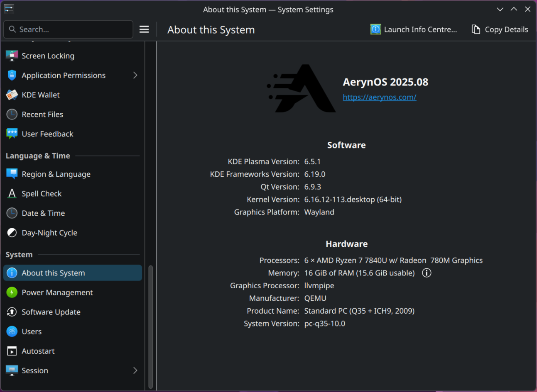The image size is (537, 392).
Task: Expand the Application Permissions chevron
Action: [135, 75]
